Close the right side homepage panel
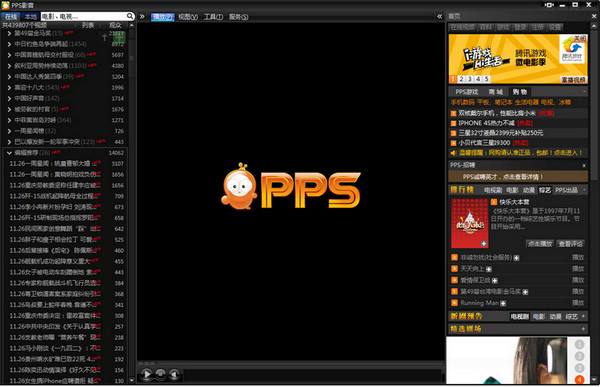Screen dimensions: 600x387 pos(594,16)
